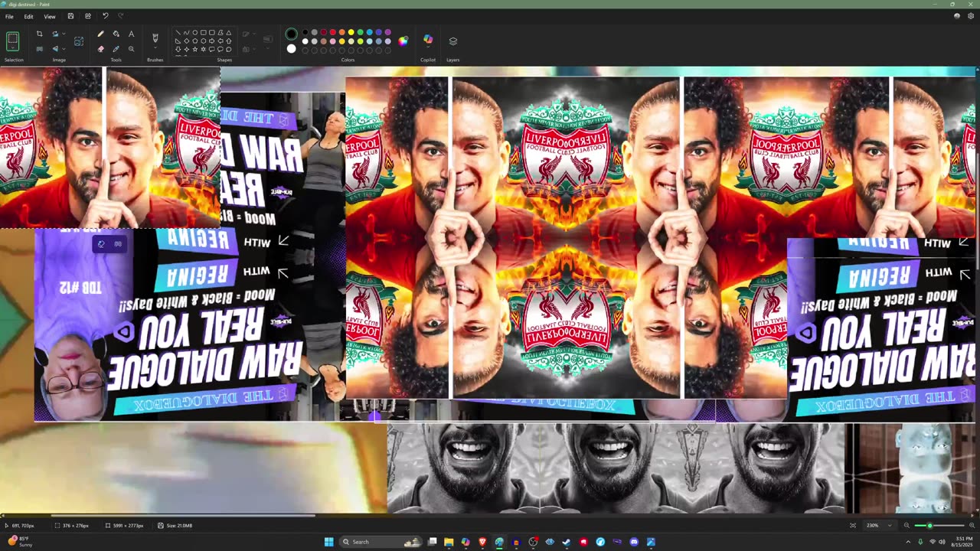Pick the red color swatch
Screen dimensions: 980x551
[332, 32]
